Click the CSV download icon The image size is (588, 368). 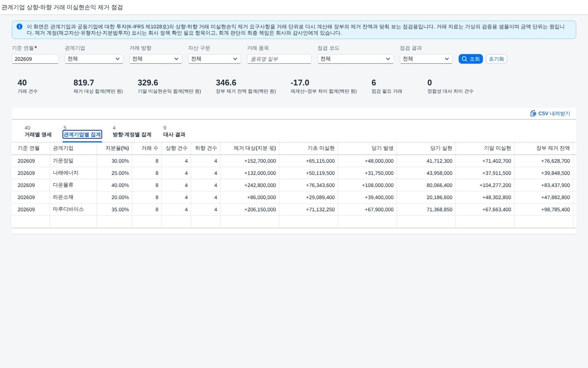point(533,113)
